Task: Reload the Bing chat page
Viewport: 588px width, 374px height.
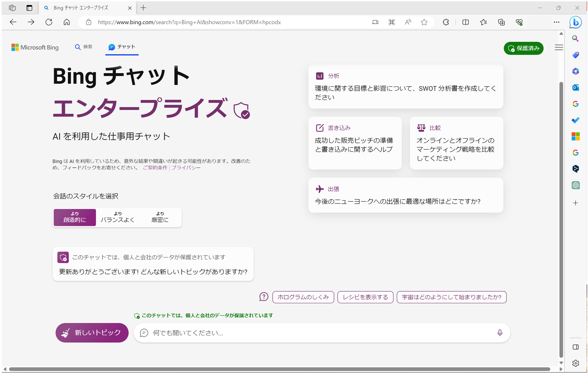Action: (49, 22)
